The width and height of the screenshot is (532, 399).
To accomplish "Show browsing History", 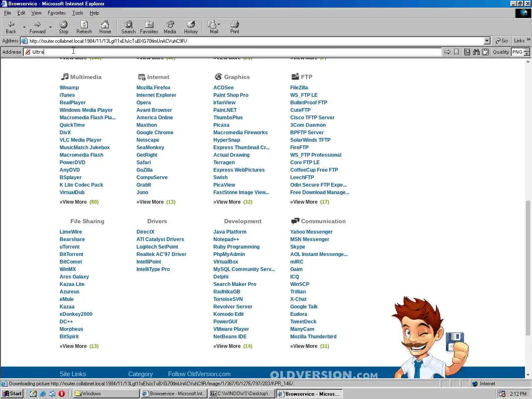I will pyautogui.click(x=191, y=27).
